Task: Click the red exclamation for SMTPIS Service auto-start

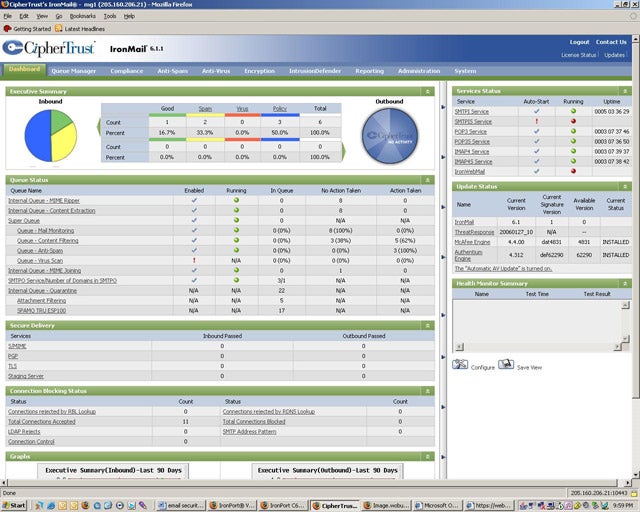Action: [536, 121]
